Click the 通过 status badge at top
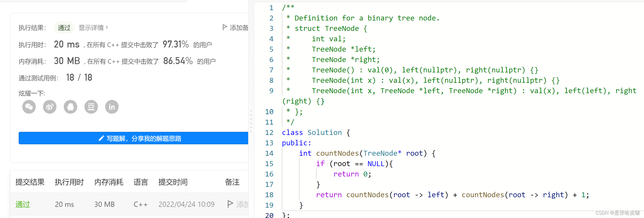Viewport: 644px width, 218px height. tap(64, 28)
